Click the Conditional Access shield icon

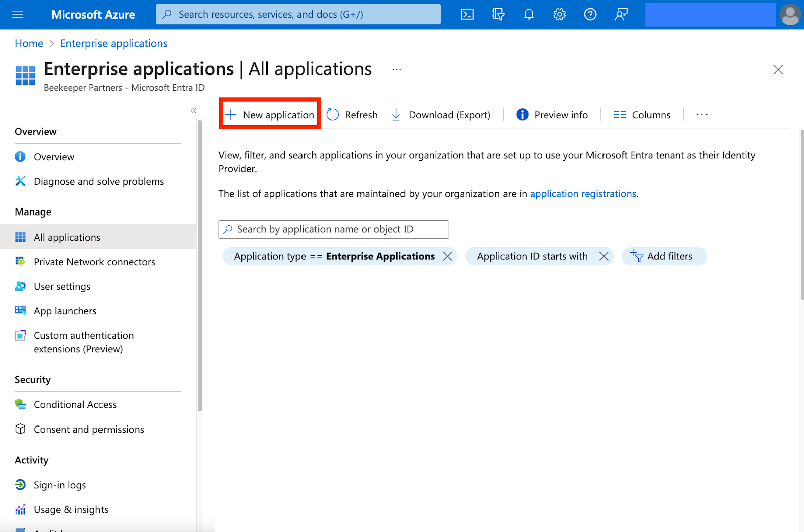tap(20, 404)
